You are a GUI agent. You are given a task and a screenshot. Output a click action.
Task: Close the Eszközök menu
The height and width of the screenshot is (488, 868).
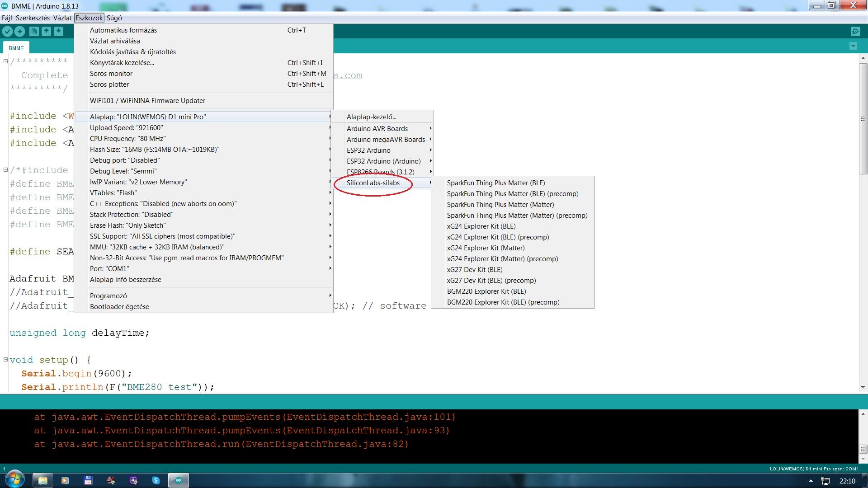pyautogui.click(x=90, y=18)
